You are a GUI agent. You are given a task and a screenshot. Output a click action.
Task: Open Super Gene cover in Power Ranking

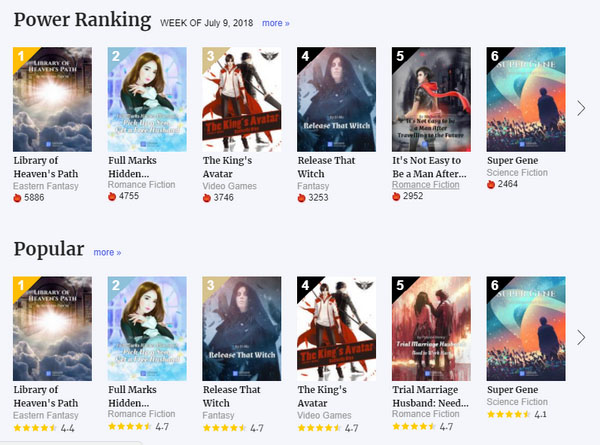point(526,99)
